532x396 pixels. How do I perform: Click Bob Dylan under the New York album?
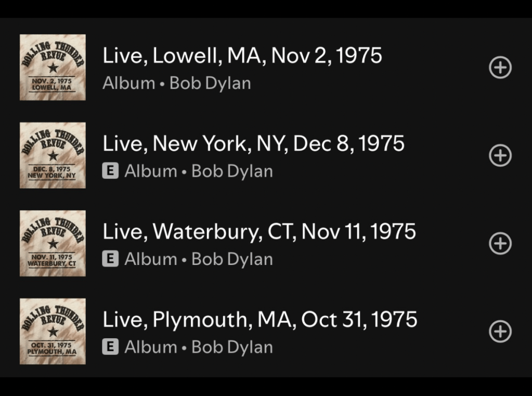[232, 171]
